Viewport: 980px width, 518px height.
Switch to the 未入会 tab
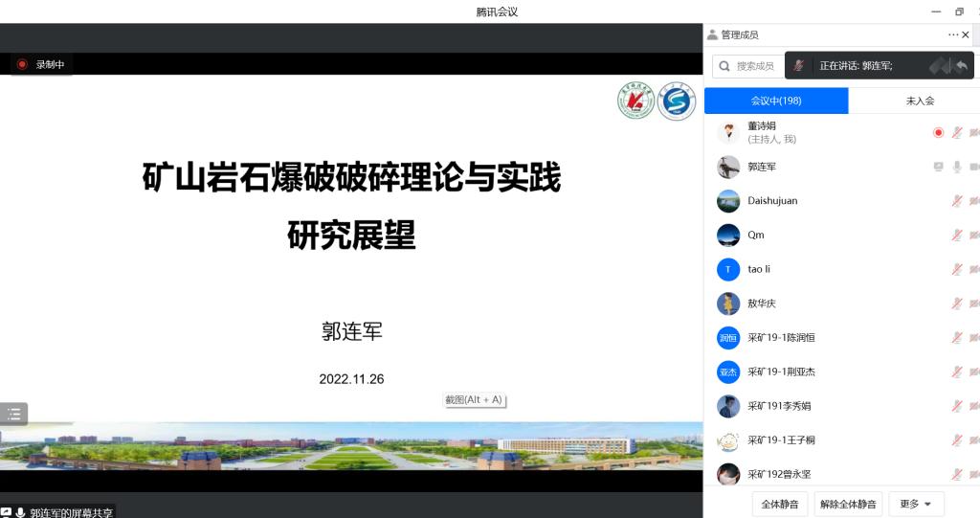click(920, 101)
